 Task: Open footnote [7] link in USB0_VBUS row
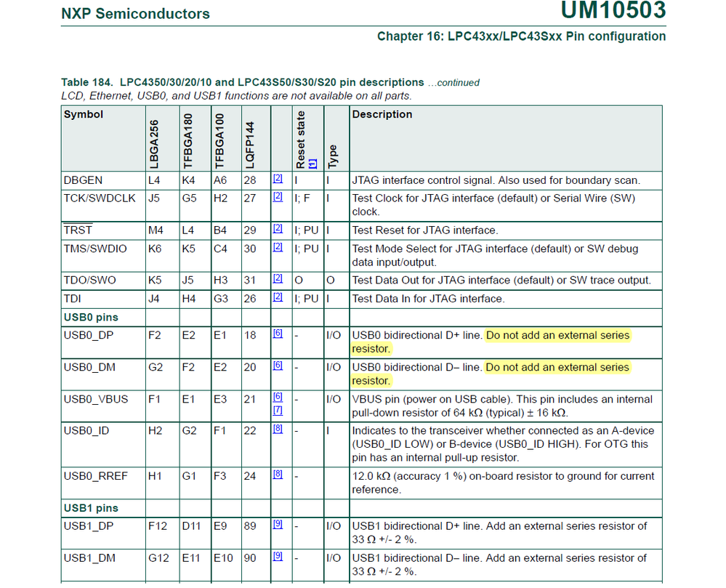point(278,410)
